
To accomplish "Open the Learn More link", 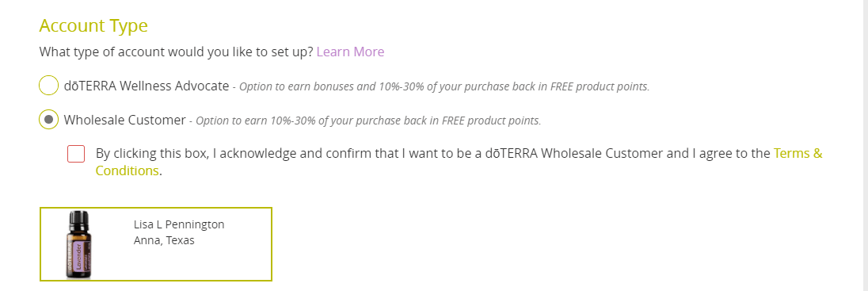I will point(350,52).
